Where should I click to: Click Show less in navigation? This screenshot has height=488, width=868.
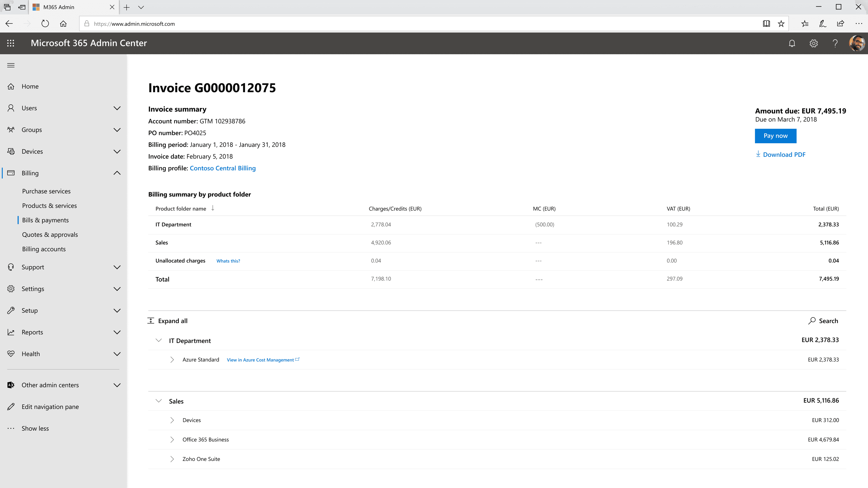coord(35,428)
